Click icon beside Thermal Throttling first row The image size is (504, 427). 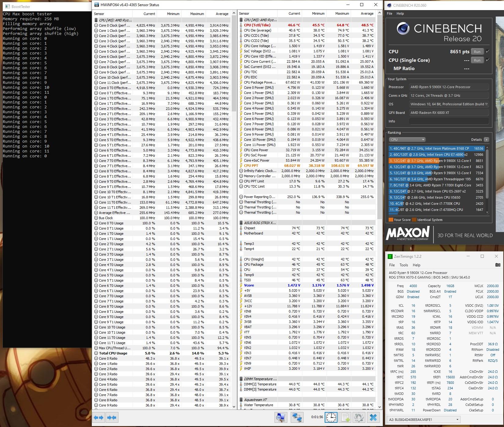[241, 202]
